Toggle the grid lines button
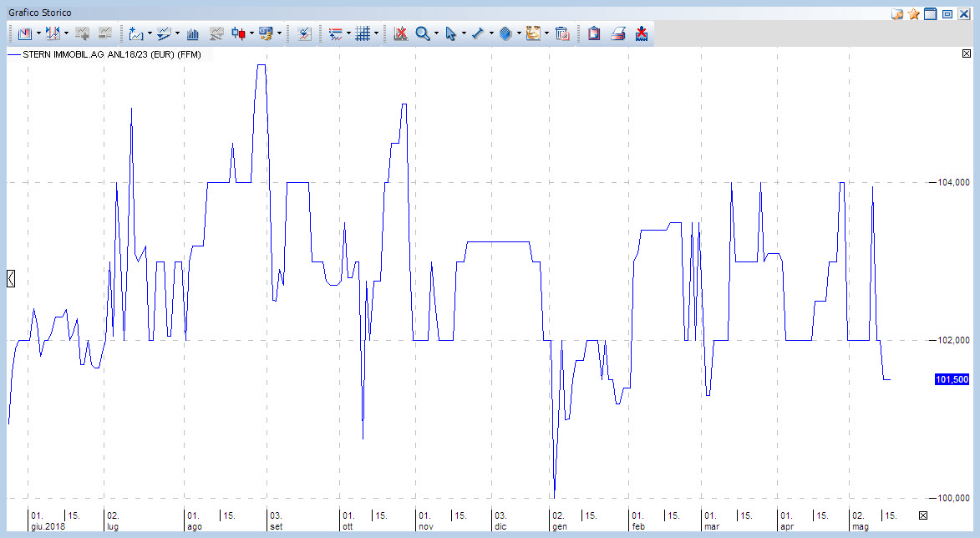This screenshot has width=980, height=538. [x=363, y=34]
